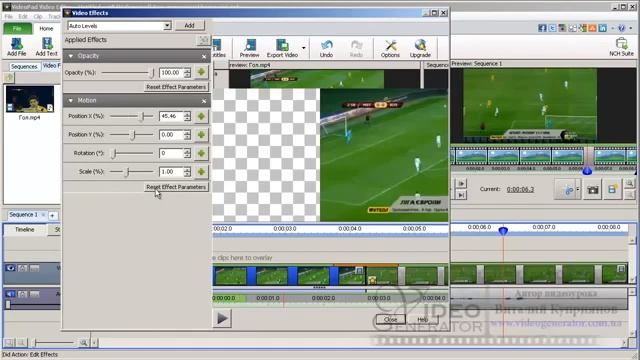
Task: Open the NCH Suite icon
Action: coord(621,47)
